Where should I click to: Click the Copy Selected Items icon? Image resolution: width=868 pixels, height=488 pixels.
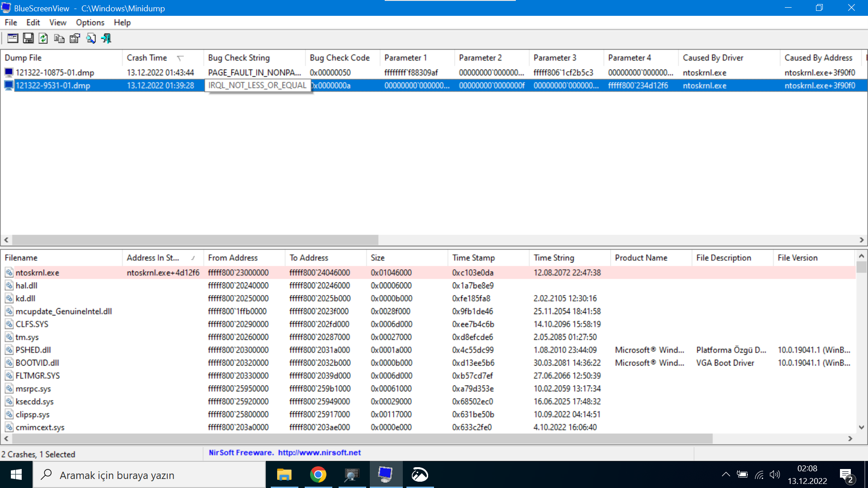59,38
